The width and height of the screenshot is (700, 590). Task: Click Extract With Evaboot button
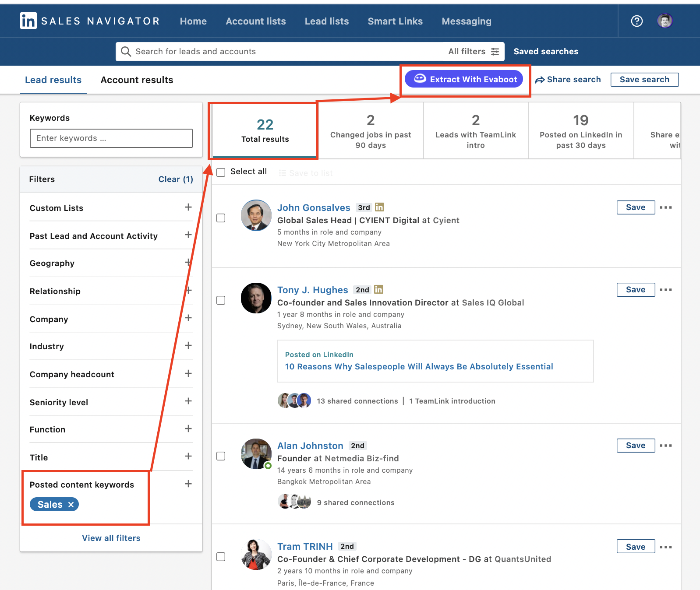tap(464, 79)
